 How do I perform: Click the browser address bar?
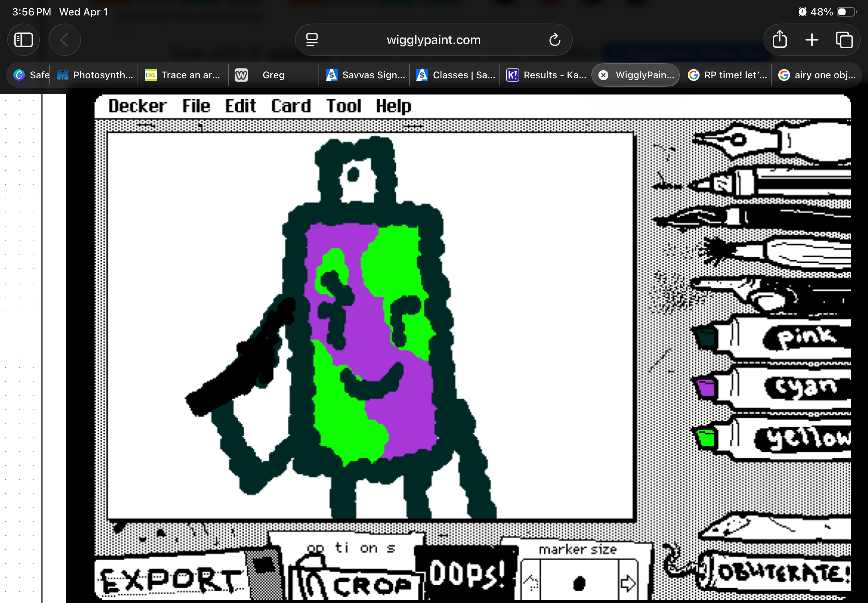pos(433,39)
